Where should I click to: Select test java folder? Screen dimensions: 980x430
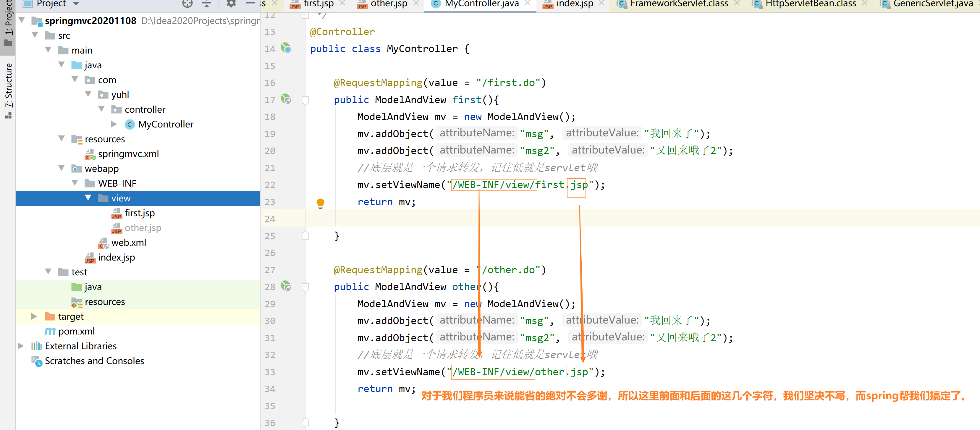(93, 287)
